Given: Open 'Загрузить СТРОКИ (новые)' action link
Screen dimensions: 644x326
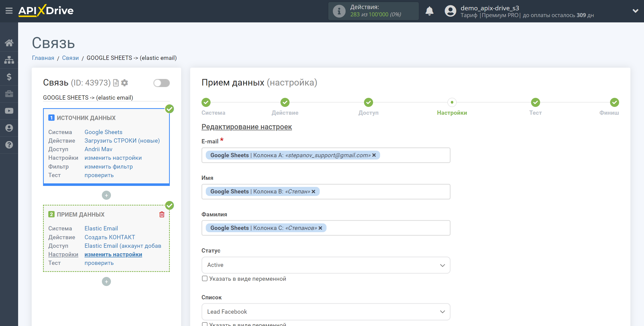Looking at the screenshot, I should click(122, 141).
